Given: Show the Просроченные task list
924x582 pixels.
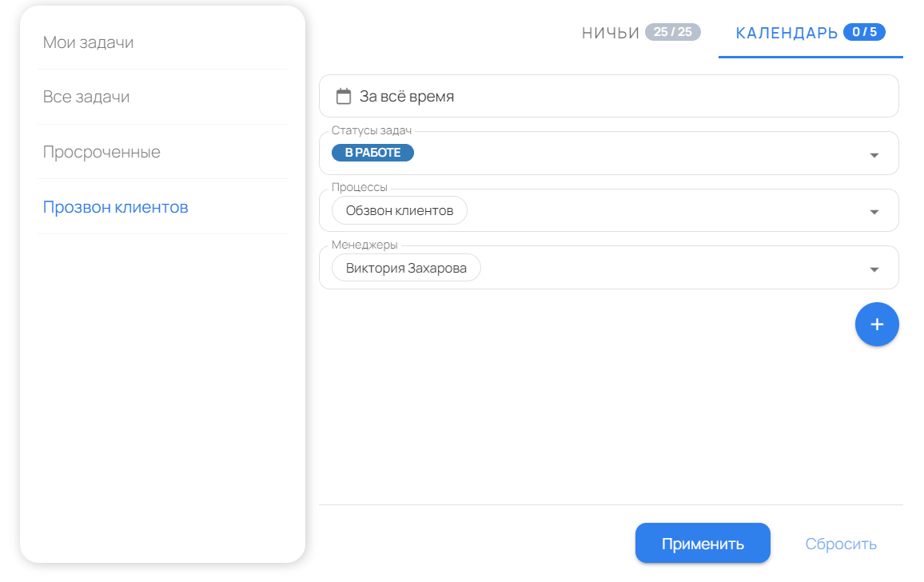Looking at the screenshot, I should point(102,152).
